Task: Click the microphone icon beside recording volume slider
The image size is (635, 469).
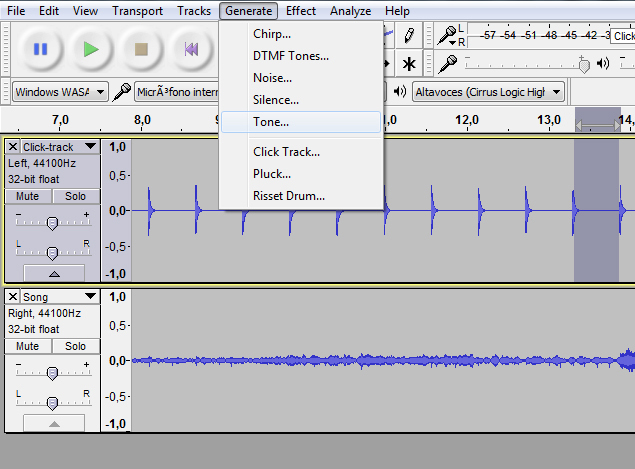Action: tap(447, 64)
